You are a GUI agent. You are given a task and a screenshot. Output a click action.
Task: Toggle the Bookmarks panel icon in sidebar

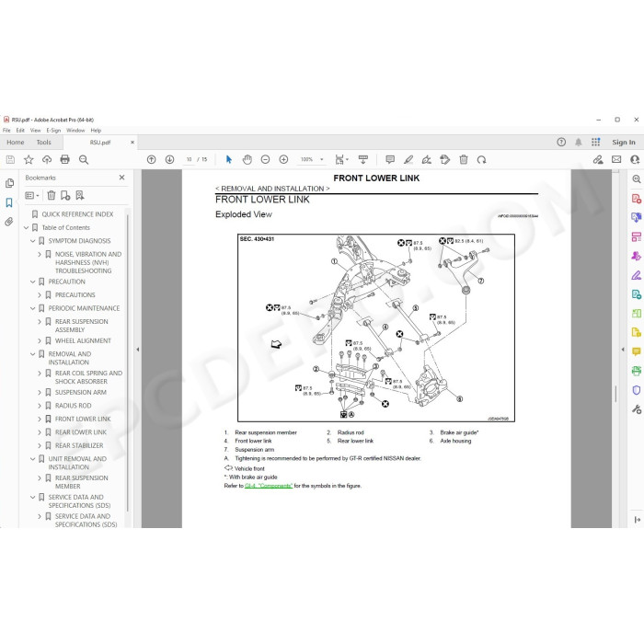click(x=9, y=202)
